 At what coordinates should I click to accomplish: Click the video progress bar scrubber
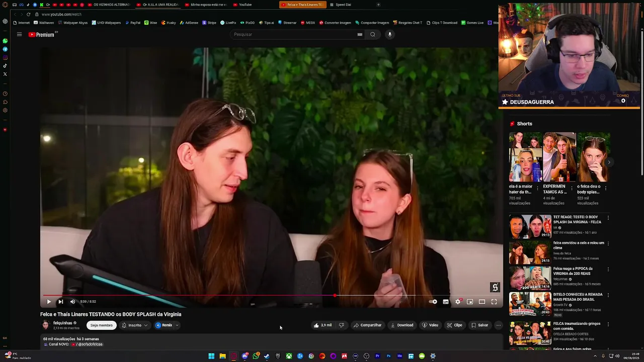pos(335,296)
